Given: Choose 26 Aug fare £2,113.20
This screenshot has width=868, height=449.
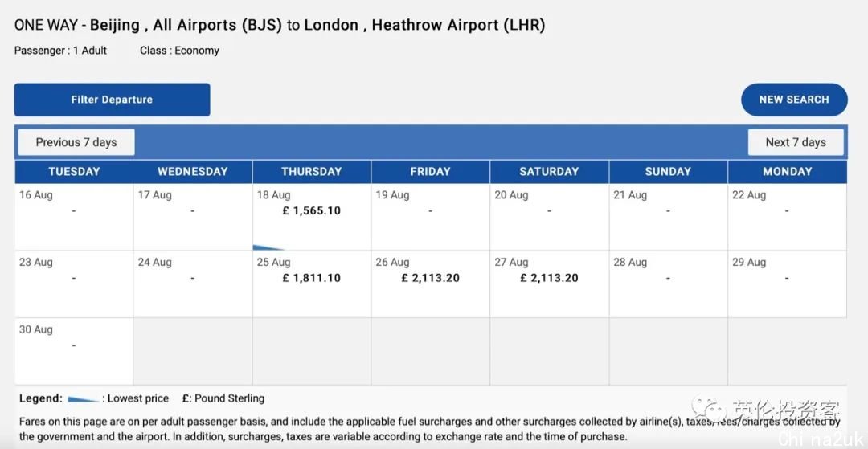Looking at the screenshot, I should pyautogui.click(x=431, y=278).
